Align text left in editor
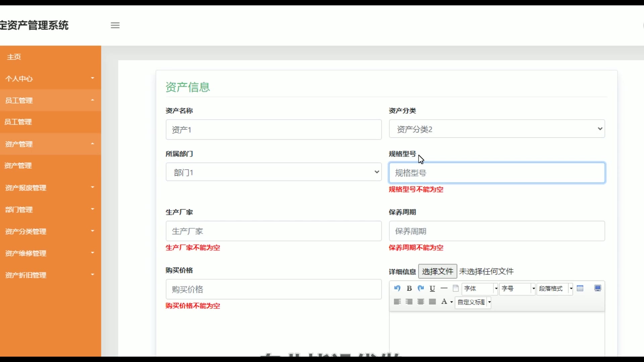 (x=397, y=302)
